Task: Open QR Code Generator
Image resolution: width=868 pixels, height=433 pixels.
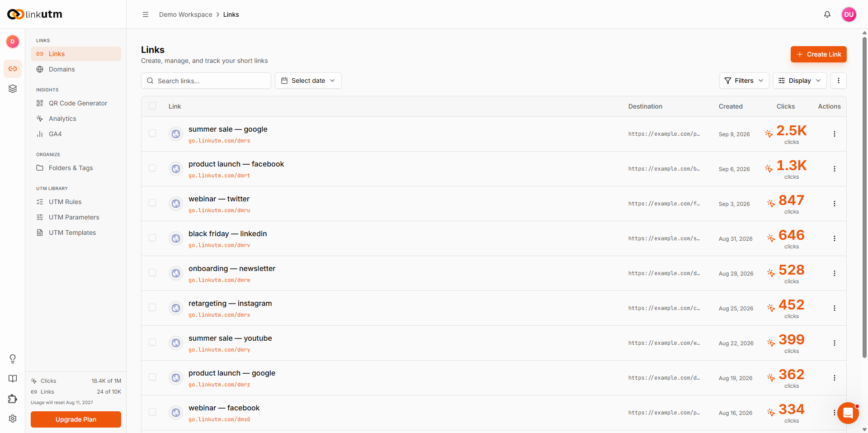Action: [x=76, y=103]
